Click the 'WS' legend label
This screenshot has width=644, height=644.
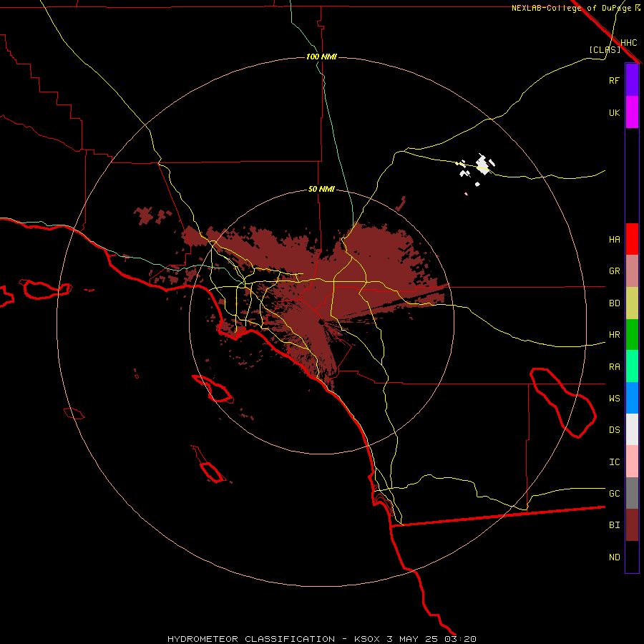click(x=614, y=399)
